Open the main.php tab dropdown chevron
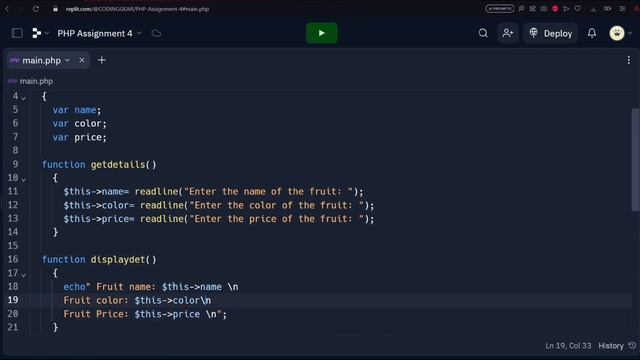The image size is (640, 360). [x=67, y=60]
